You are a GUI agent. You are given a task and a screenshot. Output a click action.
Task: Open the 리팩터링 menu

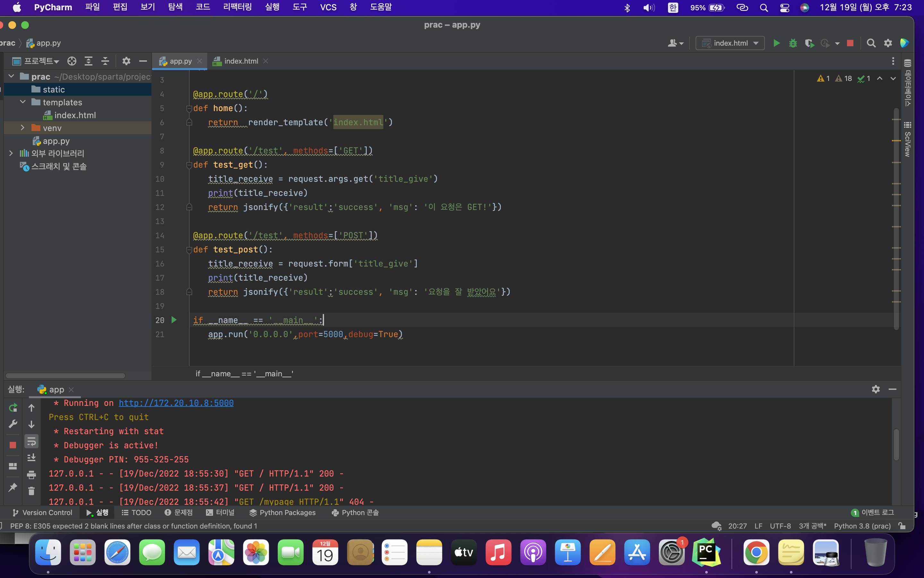[x=237, y=7]
